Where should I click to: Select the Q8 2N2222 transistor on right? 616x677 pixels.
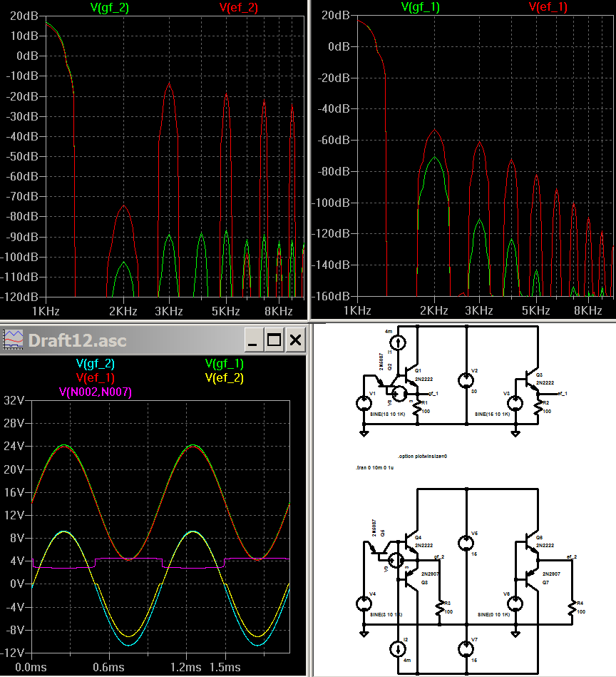coord(531,542)
